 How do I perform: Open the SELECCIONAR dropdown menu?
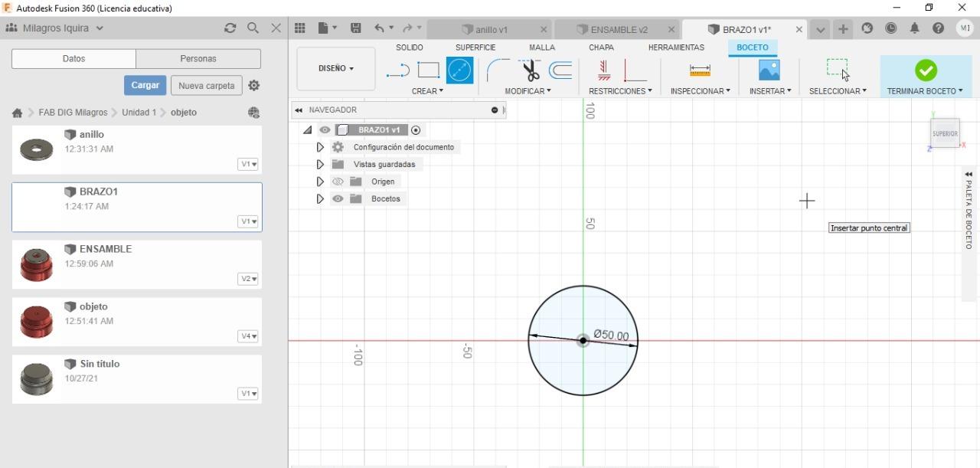click(838, 91)
